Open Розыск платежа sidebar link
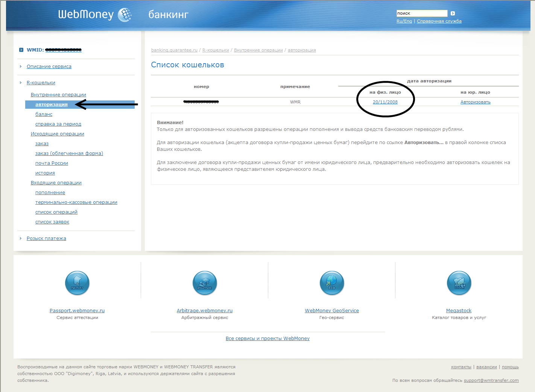The height and width of the screenshot is (392, 535). coord(46,238)
